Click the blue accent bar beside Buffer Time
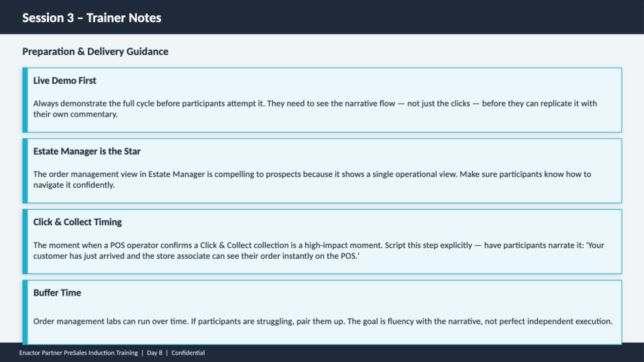 tap(25, 312)
